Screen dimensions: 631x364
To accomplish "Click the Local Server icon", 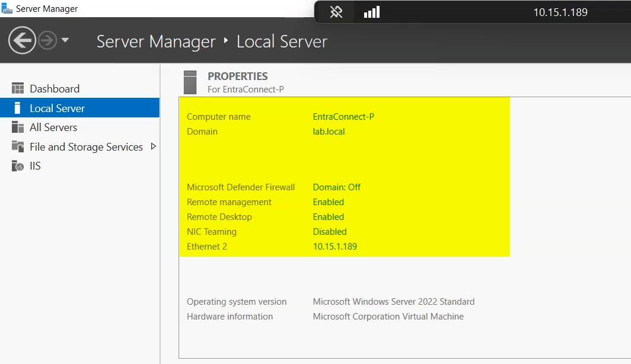I will click(17, 108).
